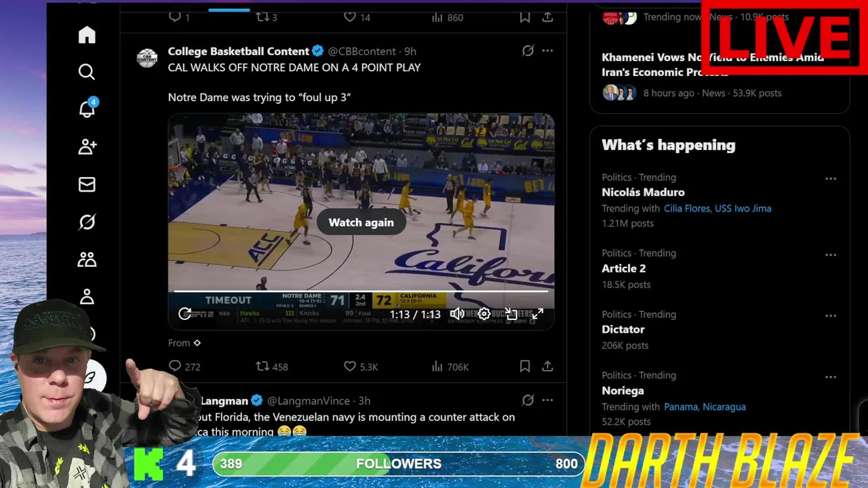868x488 pixels.
Task: Click Watch again on the video
Action: (361, 222)
